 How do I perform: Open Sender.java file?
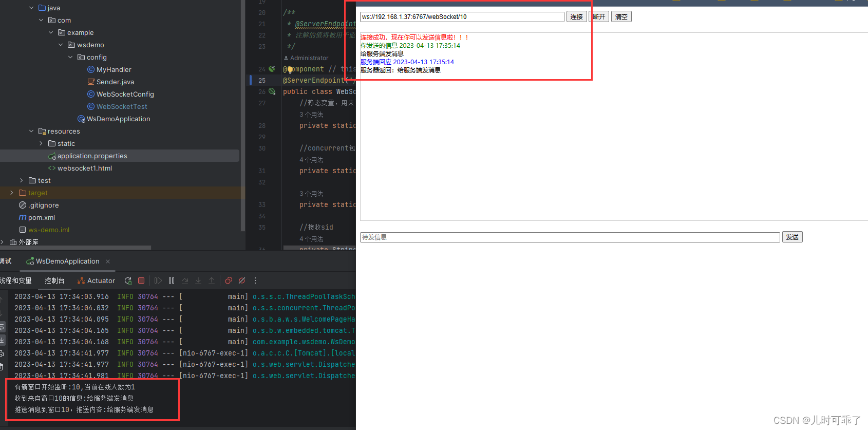coord(115,82)
